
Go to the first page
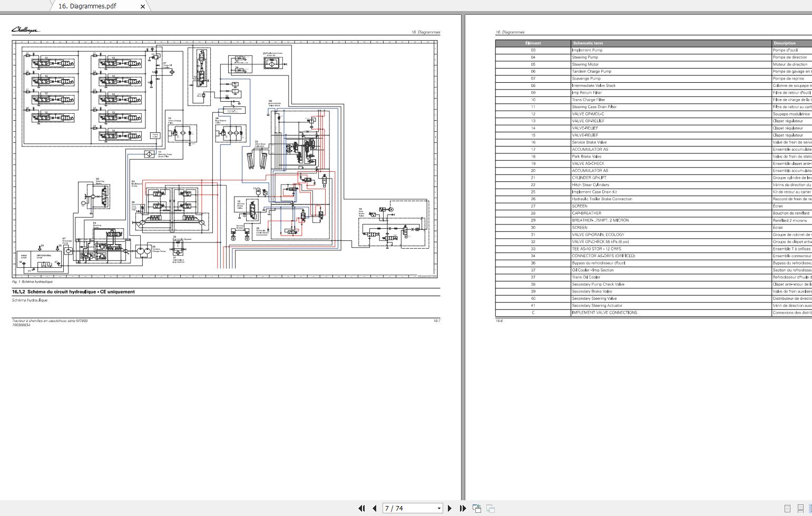(x=361, y=508)
